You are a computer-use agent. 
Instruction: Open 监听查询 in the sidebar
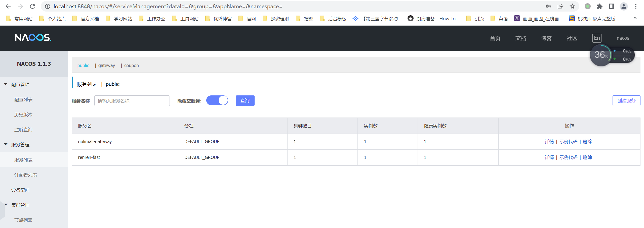(x=23, y=130)
